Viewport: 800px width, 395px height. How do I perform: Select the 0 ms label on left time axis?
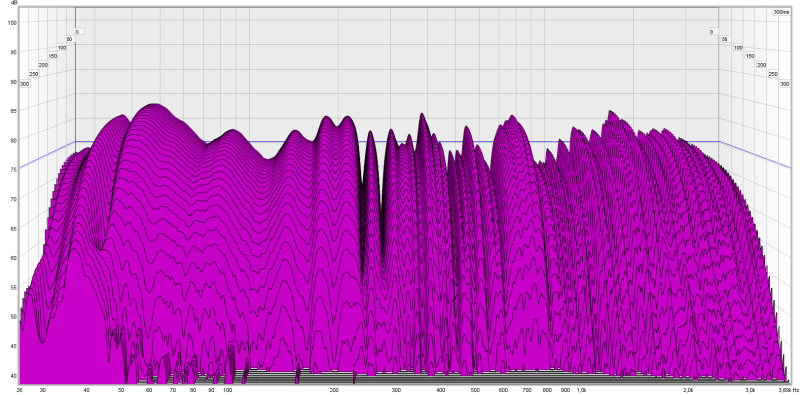(x=78, y=32)
